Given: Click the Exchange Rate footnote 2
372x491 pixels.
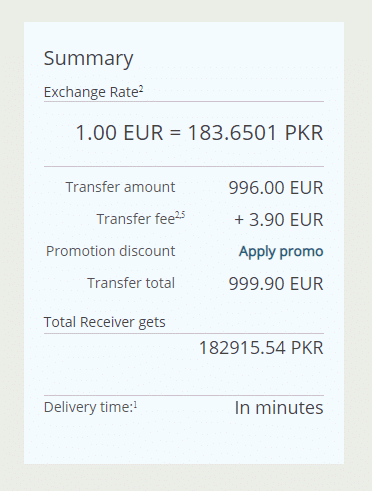Looking at the screenshot, I should pyautogui.click(x=141, y=89).
